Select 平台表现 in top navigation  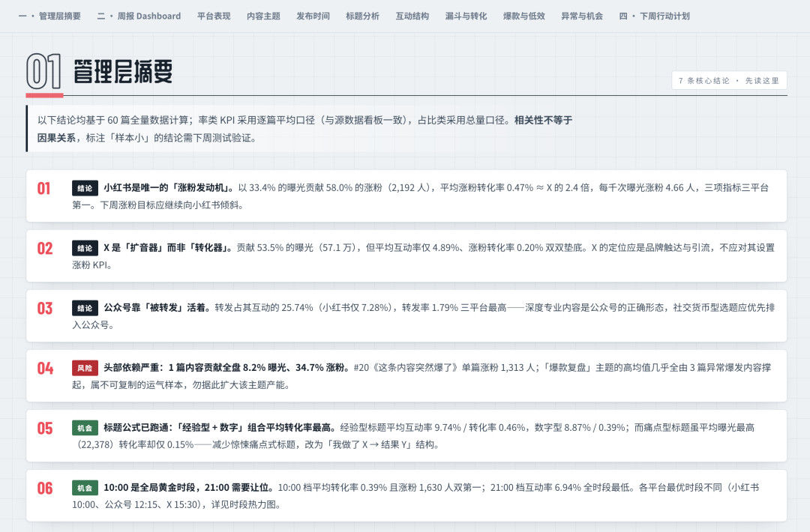pos(214,16)
